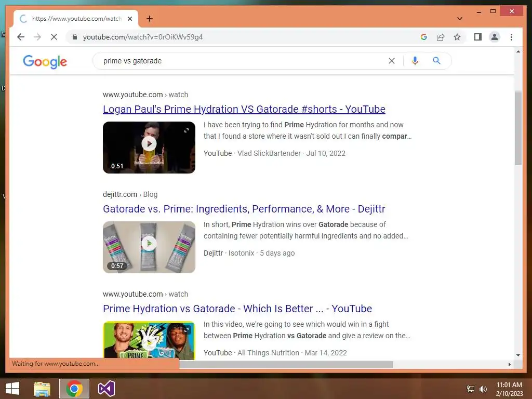Stop loading the page
This screenshot has width=532, height=399.
(x=54, y=37)
